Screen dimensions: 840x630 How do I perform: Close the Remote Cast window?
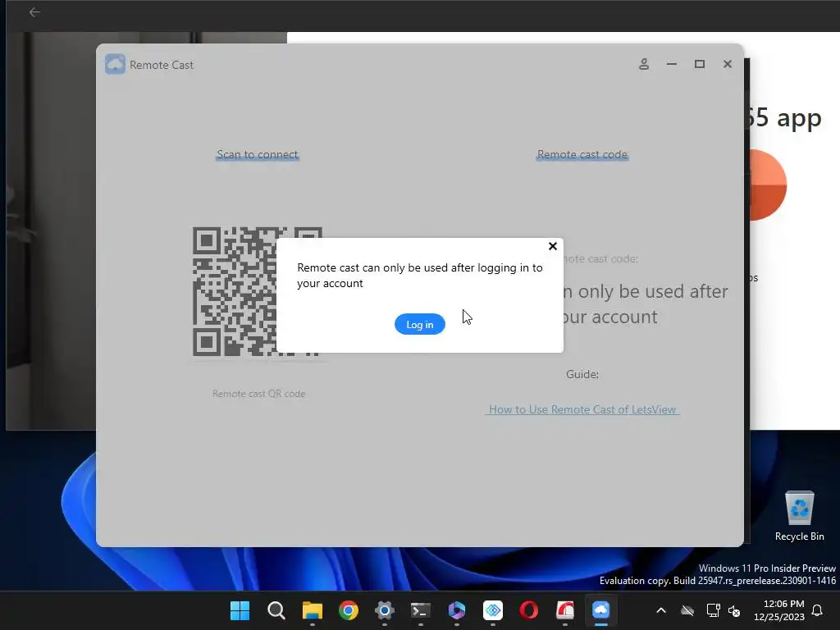[728, 64]
